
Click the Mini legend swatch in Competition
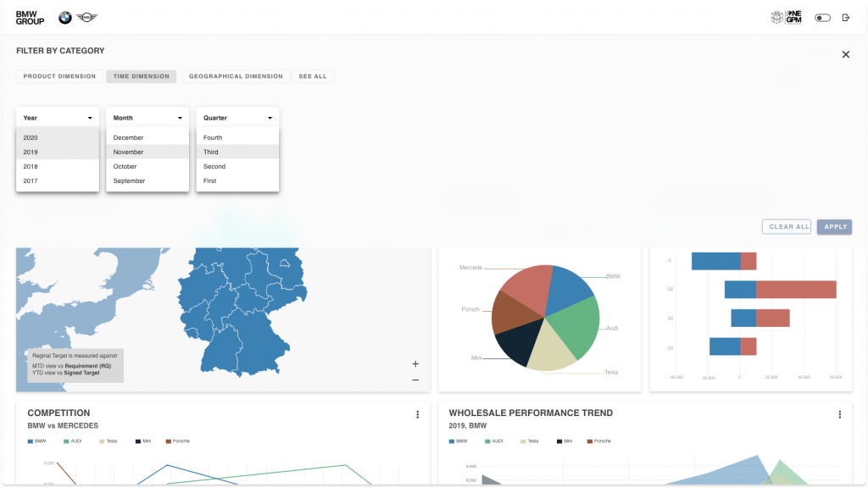click(x=138, y=441)
